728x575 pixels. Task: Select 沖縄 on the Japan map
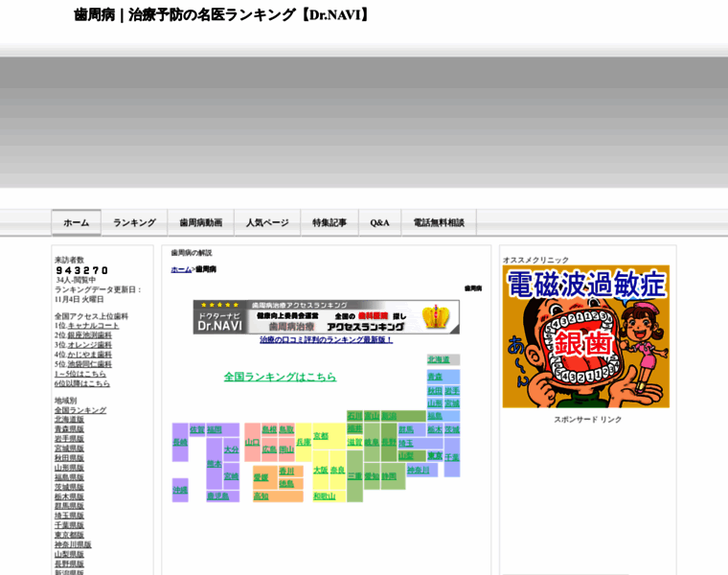coord(180,490)
